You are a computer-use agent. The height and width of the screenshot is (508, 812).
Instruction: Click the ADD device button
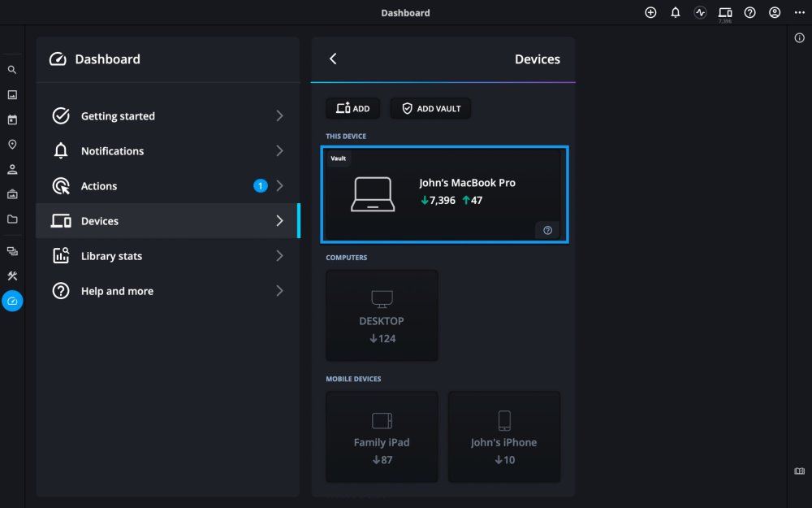click(x=352, y=108)
